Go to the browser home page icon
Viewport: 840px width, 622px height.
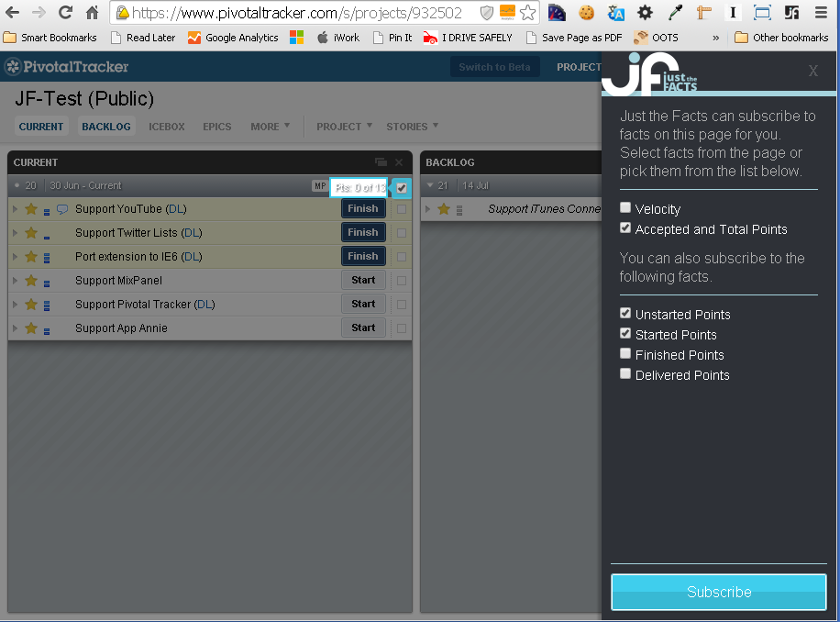pyautogui.click(x=92, y=12)
